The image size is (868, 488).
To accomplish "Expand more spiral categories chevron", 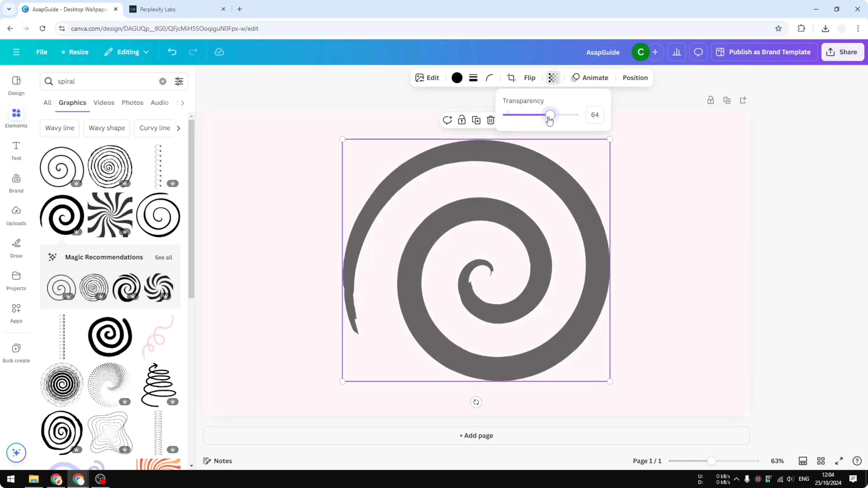I will 179,128.
